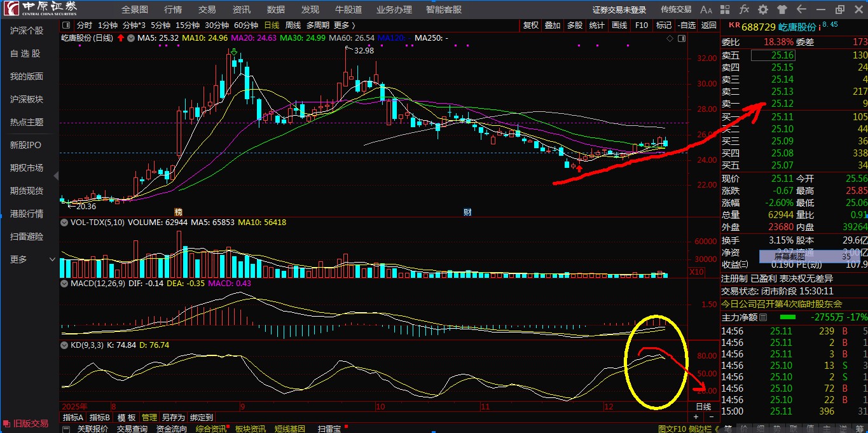
Task: Open the 业务办理 menu
Action: click(394, 10)
